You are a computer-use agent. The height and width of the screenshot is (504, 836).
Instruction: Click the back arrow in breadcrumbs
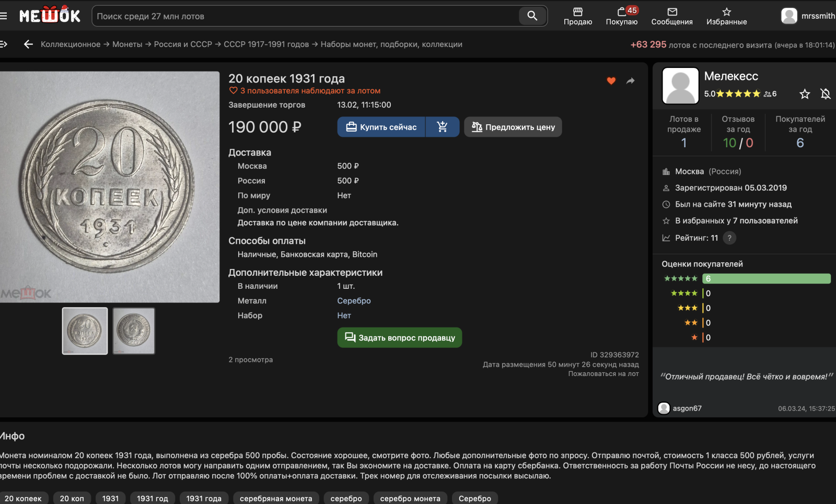pos(28,44)
